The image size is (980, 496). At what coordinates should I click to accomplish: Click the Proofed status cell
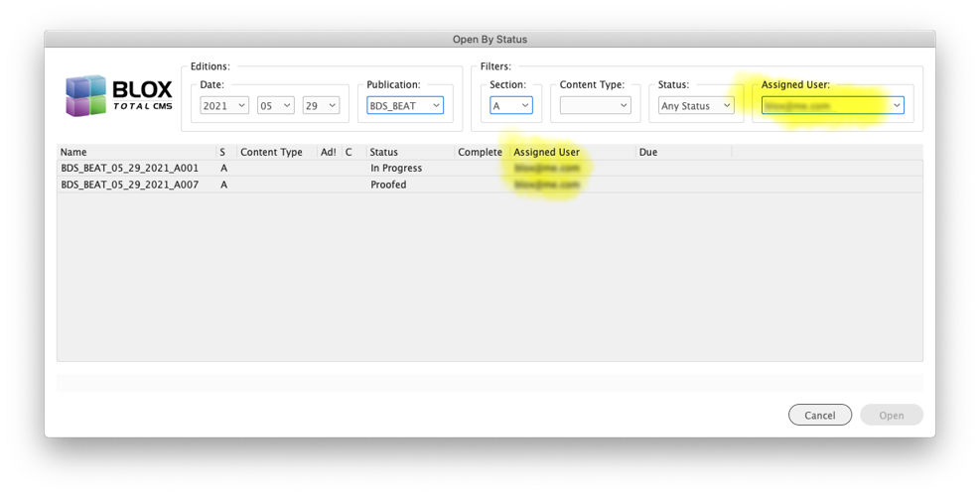(x=388, y=185)
